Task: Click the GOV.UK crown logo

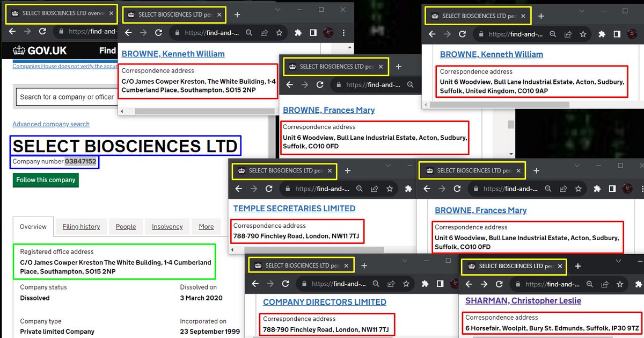Action: [20, 51]
